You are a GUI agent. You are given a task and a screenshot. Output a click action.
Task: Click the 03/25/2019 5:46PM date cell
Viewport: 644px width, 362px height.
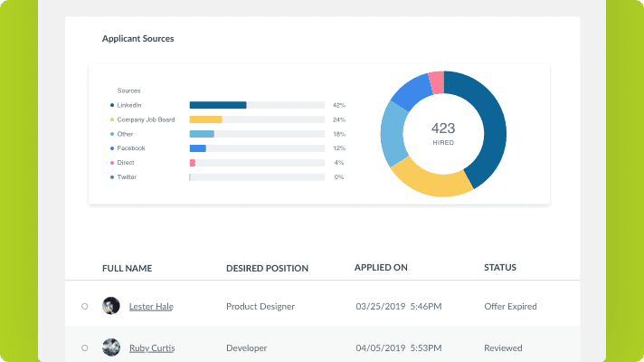[x=399, y=307]
